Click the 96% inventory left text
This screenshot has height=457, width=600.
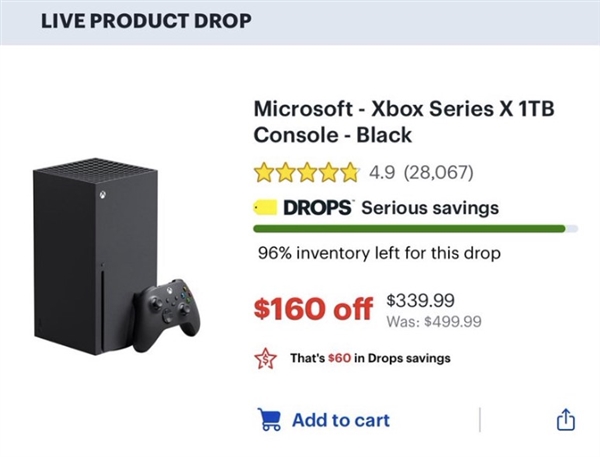pos(379,253)
